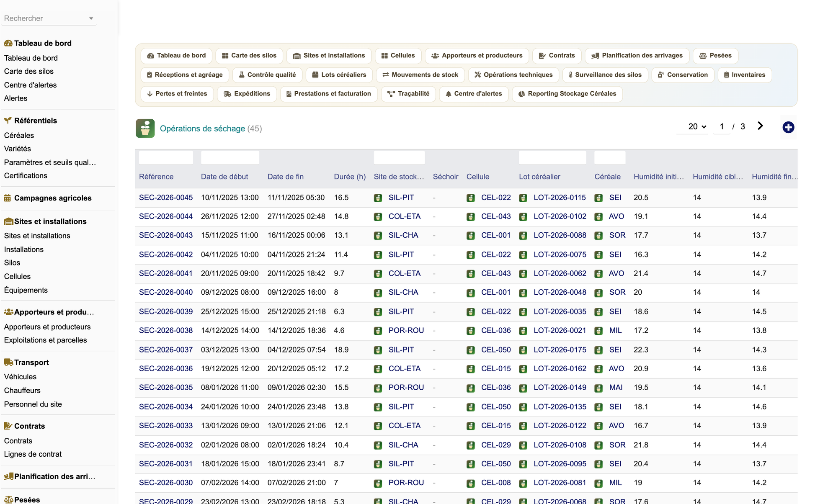Open Cellules tab in top navigation
The width and height of the screenshot is (815, 504).
[x=398, y=56]
